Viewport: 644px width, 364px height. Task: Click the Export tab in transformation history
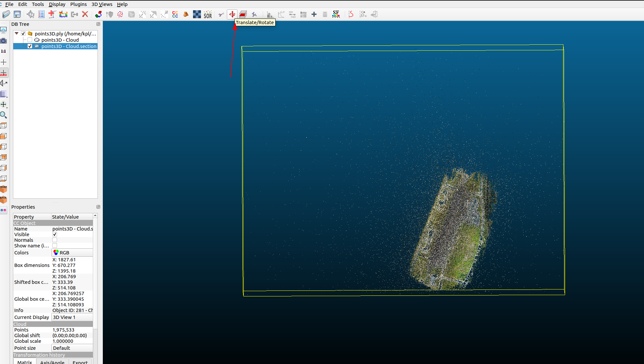click(x=80, y=362)
